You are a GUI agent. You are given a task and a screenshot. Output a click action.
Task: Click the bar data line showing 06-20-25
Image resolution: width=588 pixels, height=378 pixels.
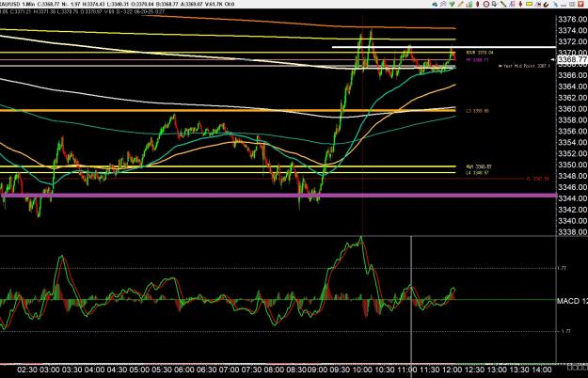click(x=83, y=11)
